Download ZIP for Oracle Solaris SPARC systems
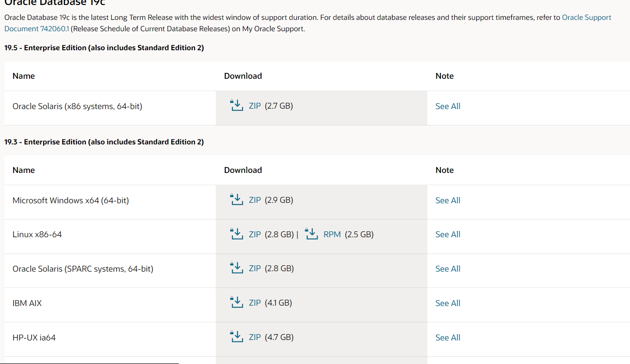The image size is (630, 364). [x=255, y=268]
